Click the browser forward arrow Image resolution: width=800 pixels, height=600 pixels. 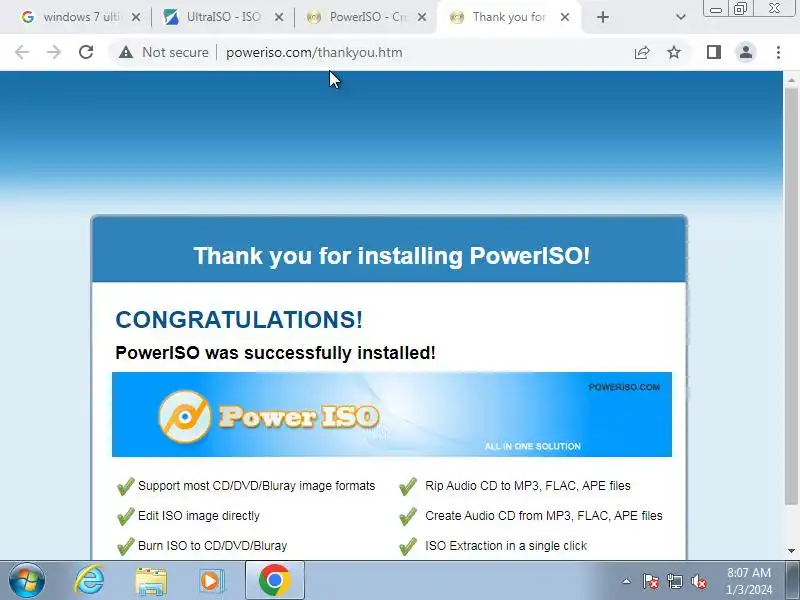point(54,52)
